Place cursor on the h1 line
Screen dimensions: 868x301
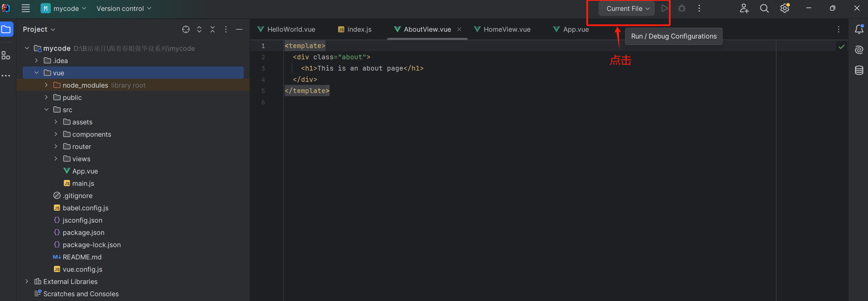(362, 68)
